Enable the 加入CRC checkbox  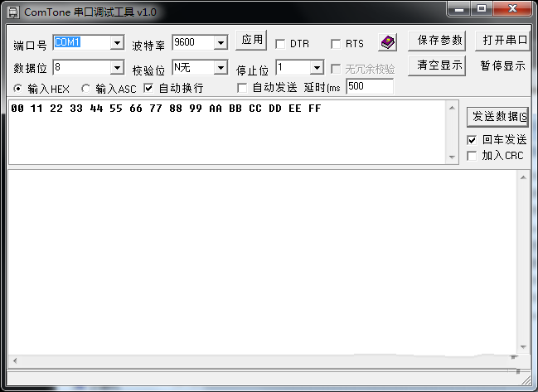click(472, 156)
